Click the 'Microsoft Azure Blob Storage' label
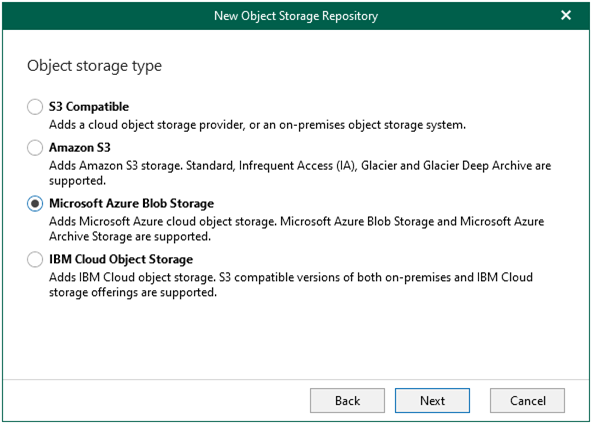 (132, 204)
